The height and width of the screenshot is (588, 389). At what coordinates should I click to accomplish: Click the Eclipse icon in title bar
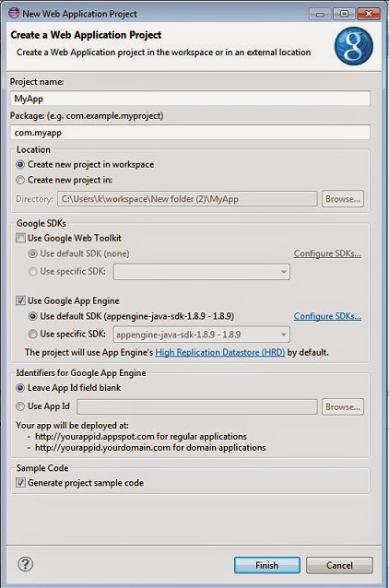click(x=14, y=13)
